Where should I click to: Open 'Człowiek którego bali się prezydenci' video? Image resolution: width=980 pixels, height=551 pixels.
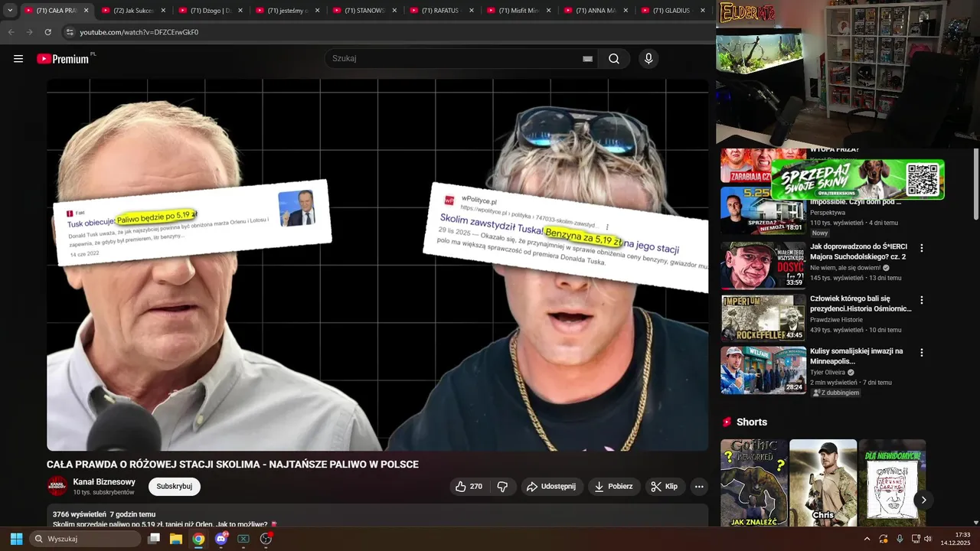pos(861,304)
